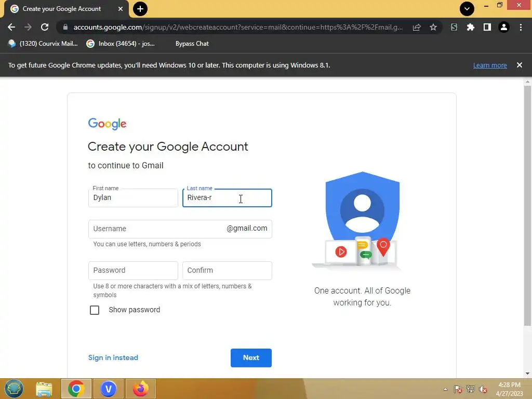Click the Last name field

point(227,198)
